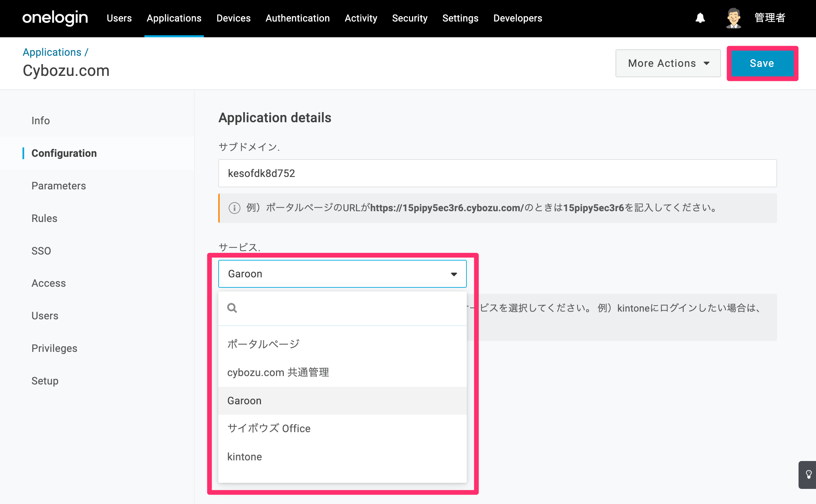Select the Configuration sidebar tab

pyautogui.click(x=64, y=153)
